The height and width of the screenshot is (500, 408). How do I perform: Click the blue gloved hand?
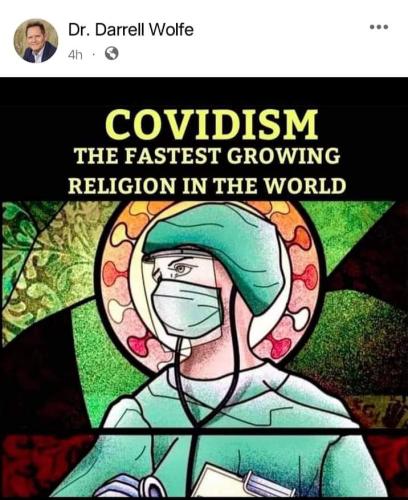coord(133,487)
